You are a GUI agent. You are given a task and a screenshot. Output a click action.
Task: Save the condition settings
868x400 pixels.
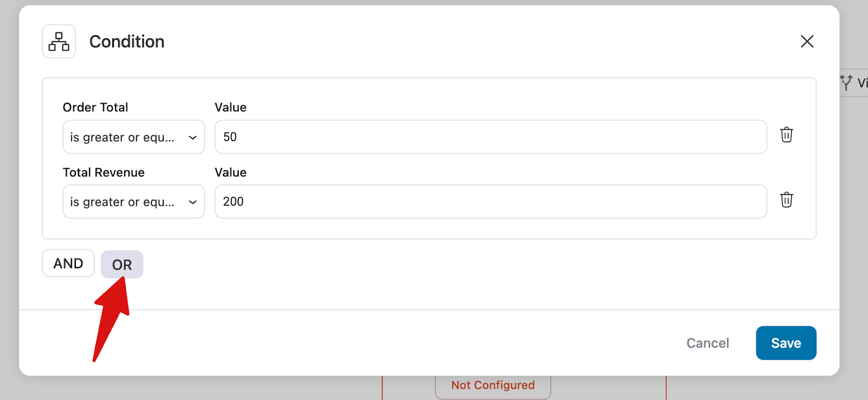(786, 343)
